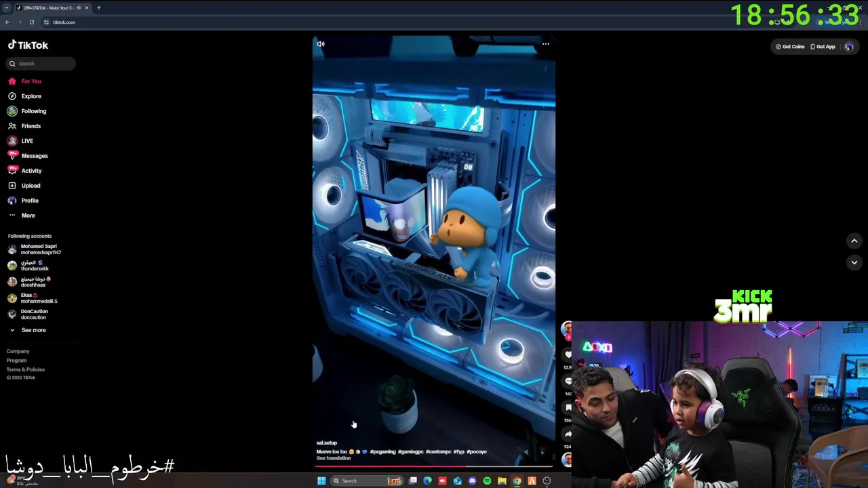The width and height of the screenshot is (868, 488).
Task: Expand Terms & Policies footer section
Action: 26,369
